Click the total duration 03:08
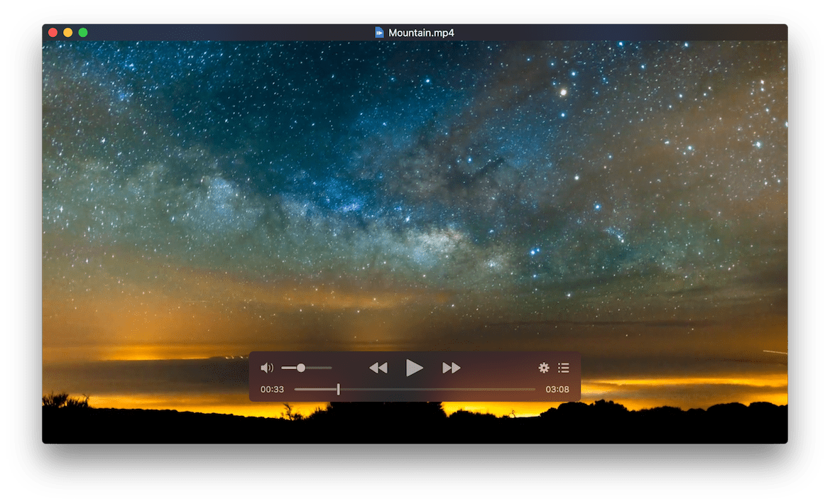Viewport: 830px width, 504px height. tap(557, 390)
